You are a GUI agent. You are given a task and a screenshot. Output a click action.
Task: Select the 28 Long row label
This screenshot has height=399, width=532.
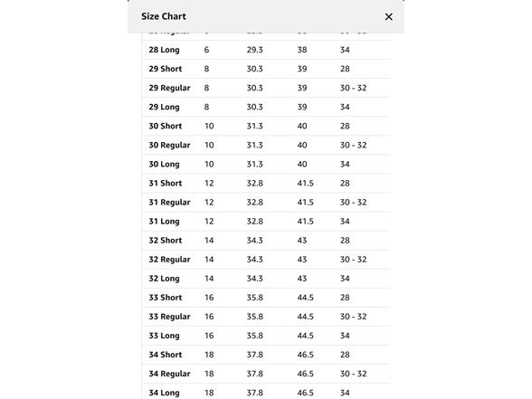(x=165, y=50)
